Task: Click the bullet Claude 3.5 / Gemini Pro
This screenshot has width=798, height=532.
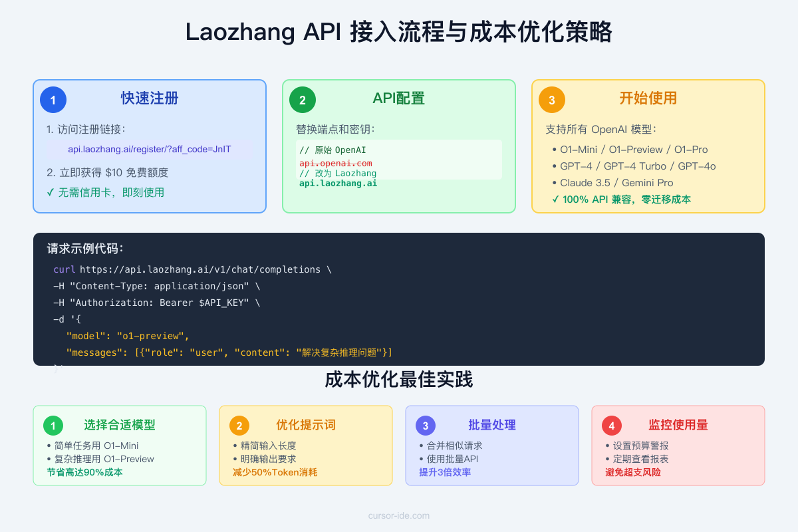Action: click(612, 182)
